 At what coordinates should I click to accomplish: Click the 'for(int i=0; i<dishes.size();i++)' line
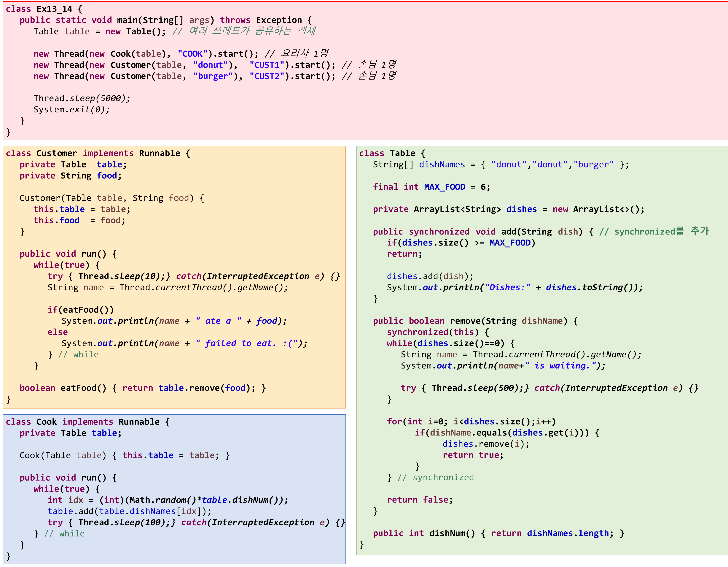(x=471, y=422)
